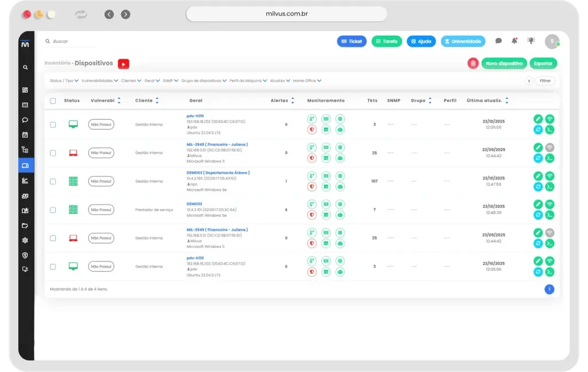Open the security shield icon in sidebar
Viewport: 588px width, 372px height.
pyautogui.click(x=25, y=255)
